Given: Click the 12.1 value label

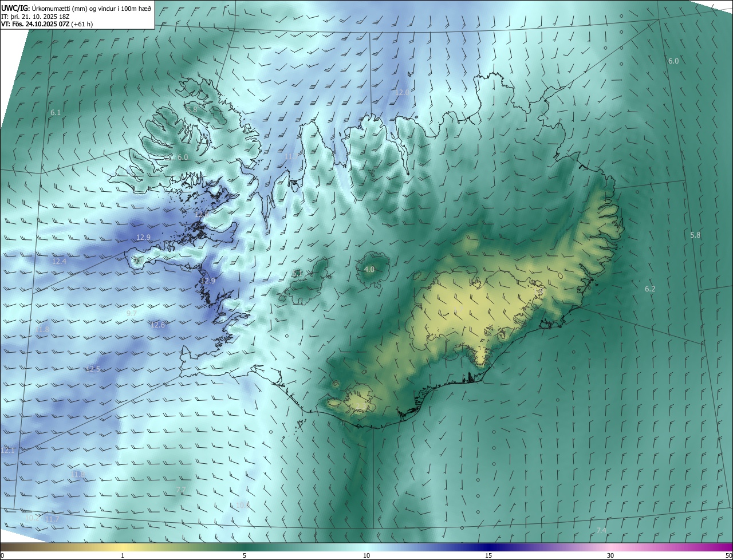Looking at the screenshot, I should coord(7,450).
